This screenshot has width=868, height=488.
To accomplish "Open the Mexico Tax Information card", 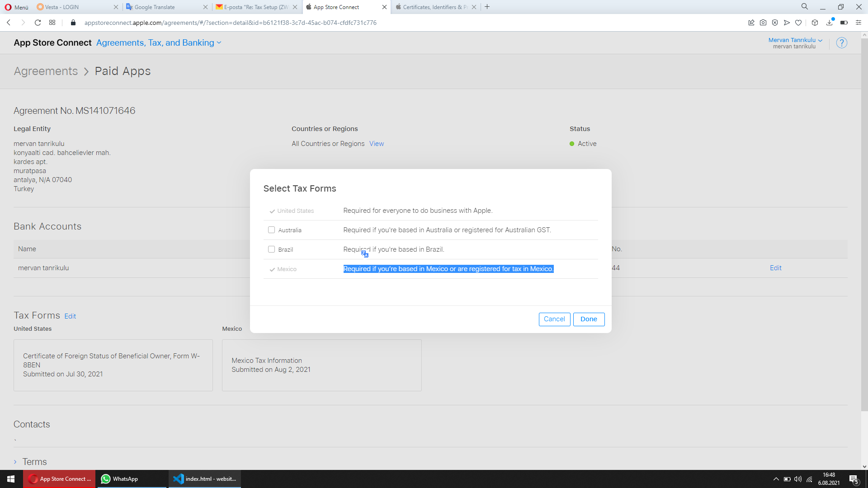I will click(x=322, y=365).
